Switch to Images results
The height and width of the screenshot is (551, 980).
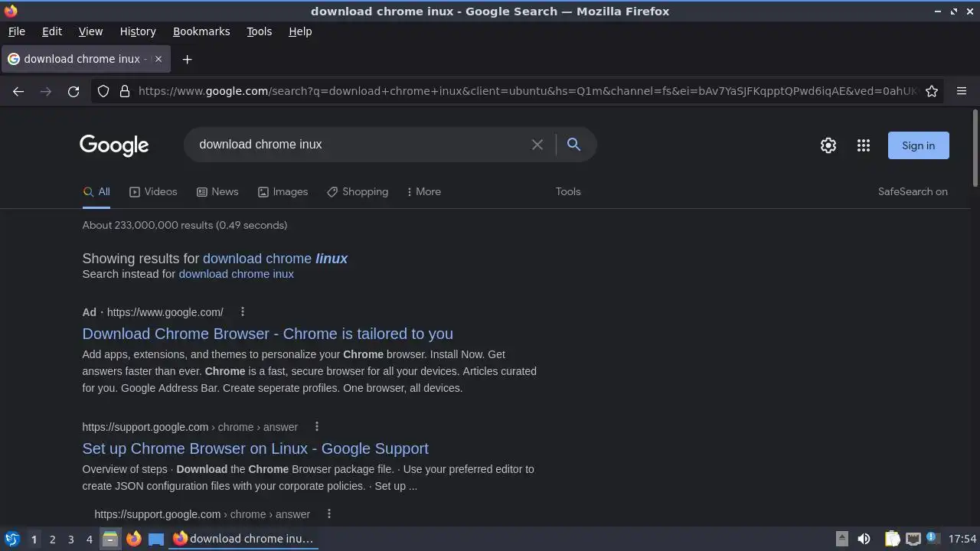[x=283, y=191]
